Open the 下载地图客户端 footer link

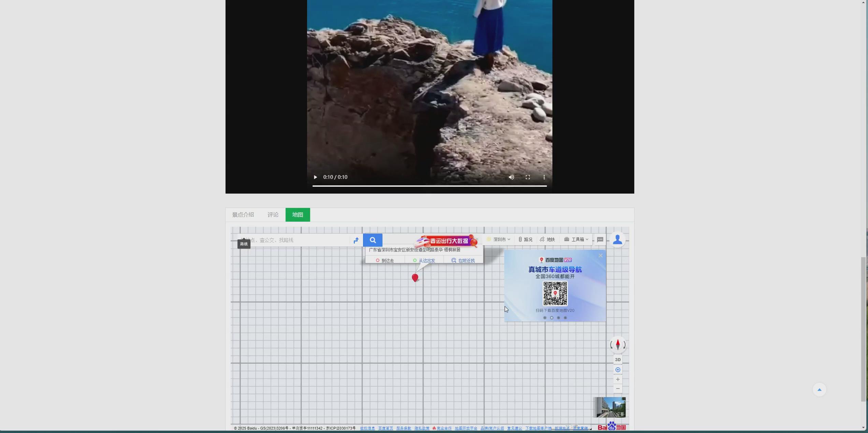[538, 428]
